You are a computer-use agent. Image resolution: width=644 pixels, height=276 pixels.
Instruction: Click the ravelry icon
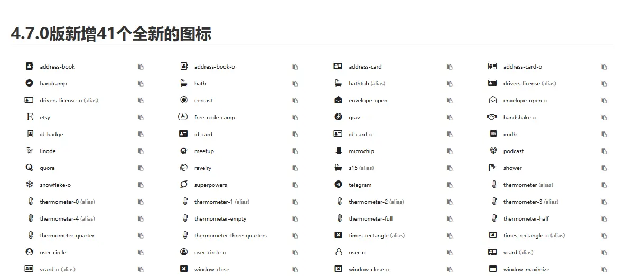(184, 168)
